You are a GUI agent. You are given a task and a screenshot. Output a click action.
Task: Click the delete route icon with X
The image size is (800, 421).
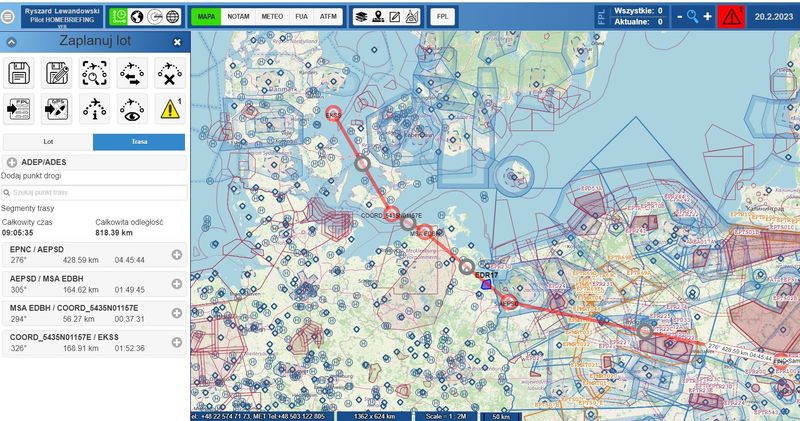pos(170,73)
